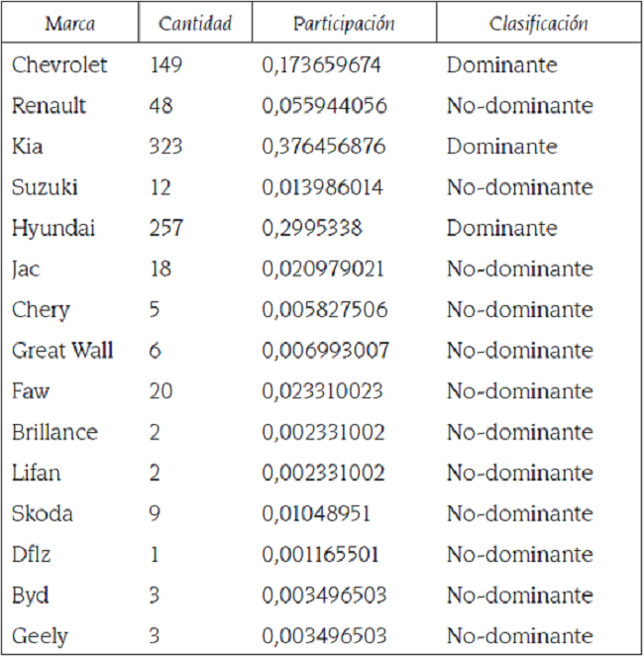Click the Cantidad column header

coord(194,23)
